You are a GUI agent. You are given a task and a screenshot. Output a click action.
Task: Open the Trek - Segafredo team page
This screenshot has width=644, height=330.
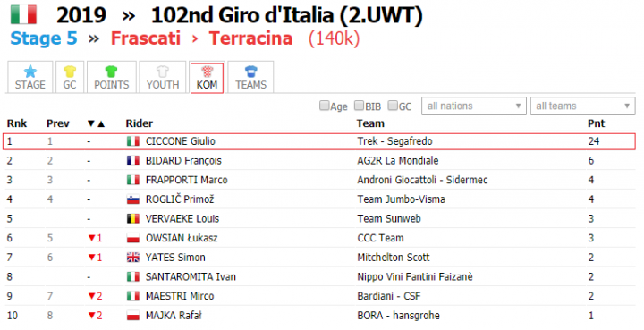(394, 141)
